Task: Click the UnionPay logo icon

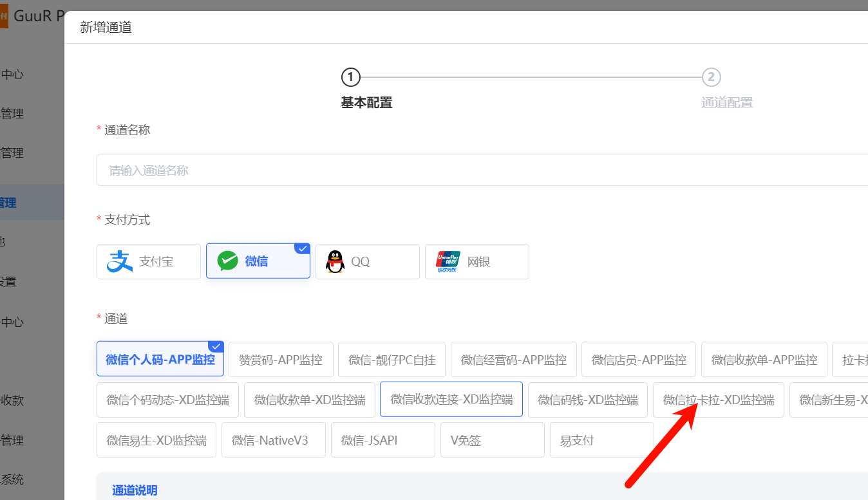Action: [x=448, y=261]
